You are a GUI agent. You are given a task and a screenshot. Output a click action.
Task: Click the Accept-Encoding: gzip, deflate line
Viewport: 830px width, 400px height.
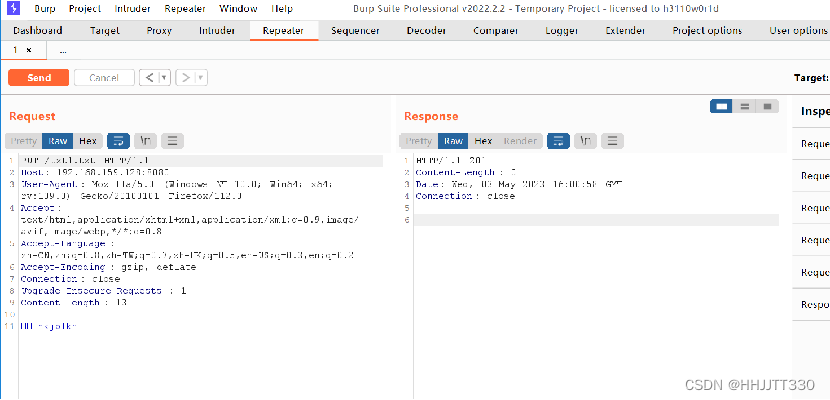click(x=109, y=267)
